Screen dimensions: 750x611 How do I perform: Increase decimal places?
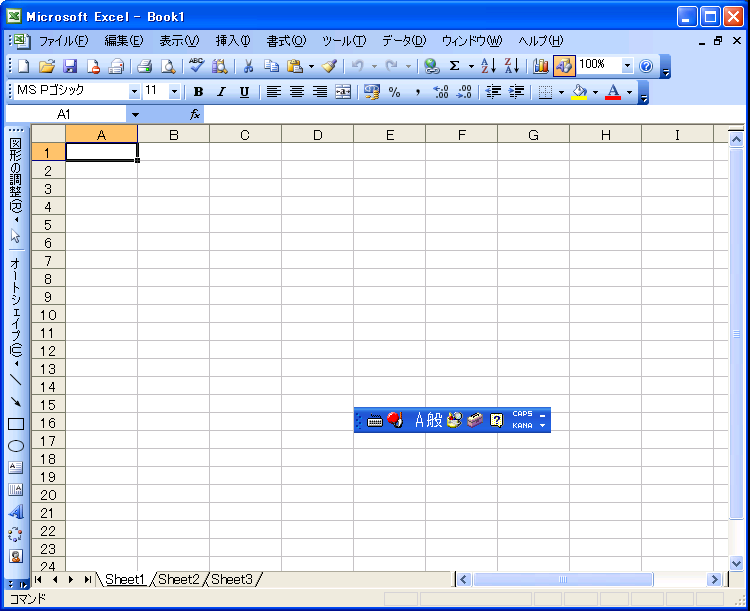click(441, 92)
